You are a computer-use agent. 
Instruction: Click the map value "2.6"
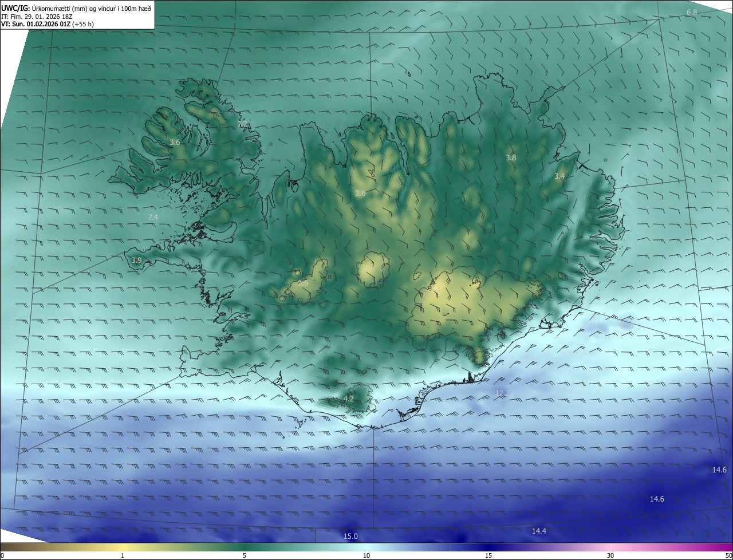360,194
